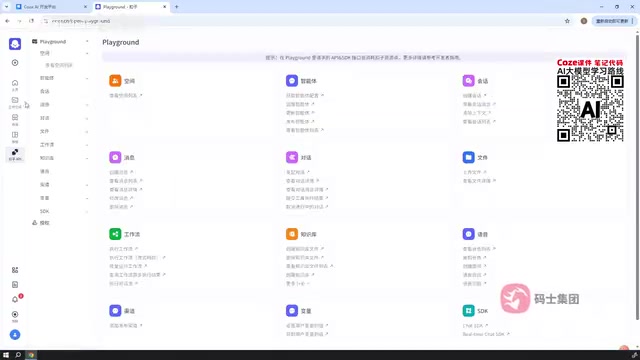The width and height of the screenshot is (640, 360).
Task: Click the 变量 card icon
Action: tap(292, 311)
